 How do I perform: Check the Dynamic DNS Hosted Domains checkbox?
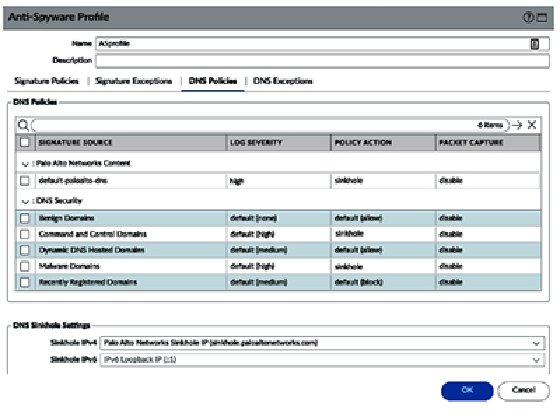tap(25, 250)
